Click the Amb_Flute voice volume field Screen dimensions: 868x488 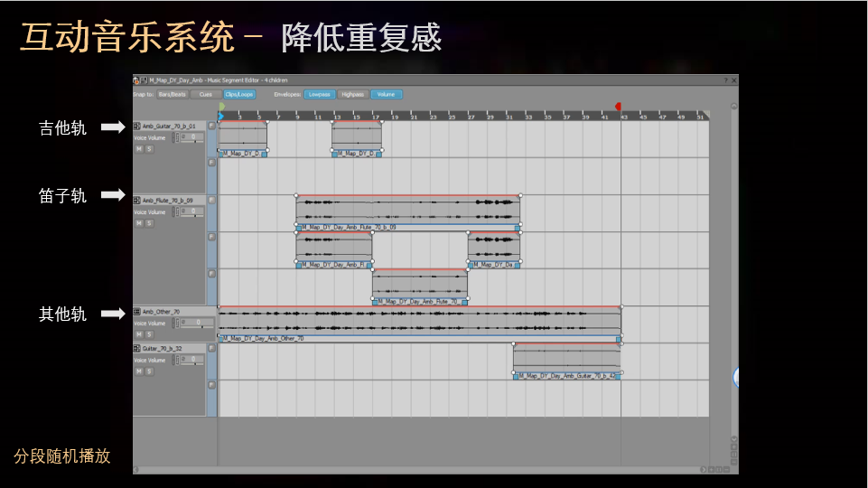191,211
